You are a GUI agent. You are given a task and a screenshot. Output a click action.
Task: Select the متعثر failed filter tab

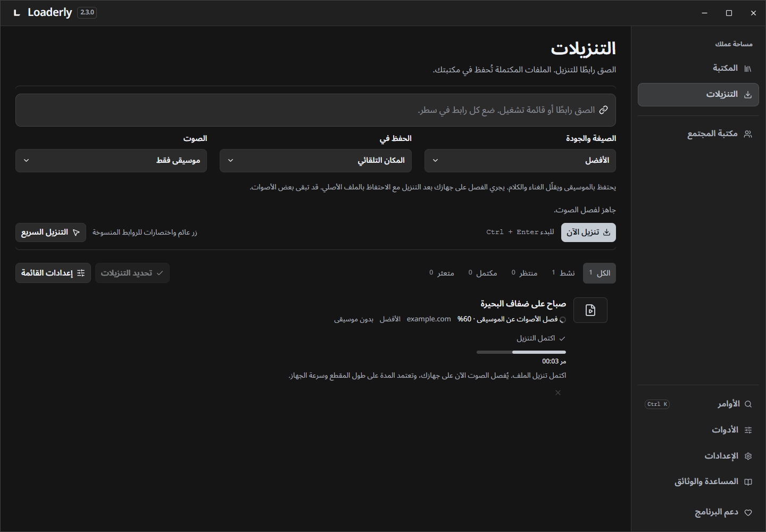pyautogui.click(x=442, y=273)
